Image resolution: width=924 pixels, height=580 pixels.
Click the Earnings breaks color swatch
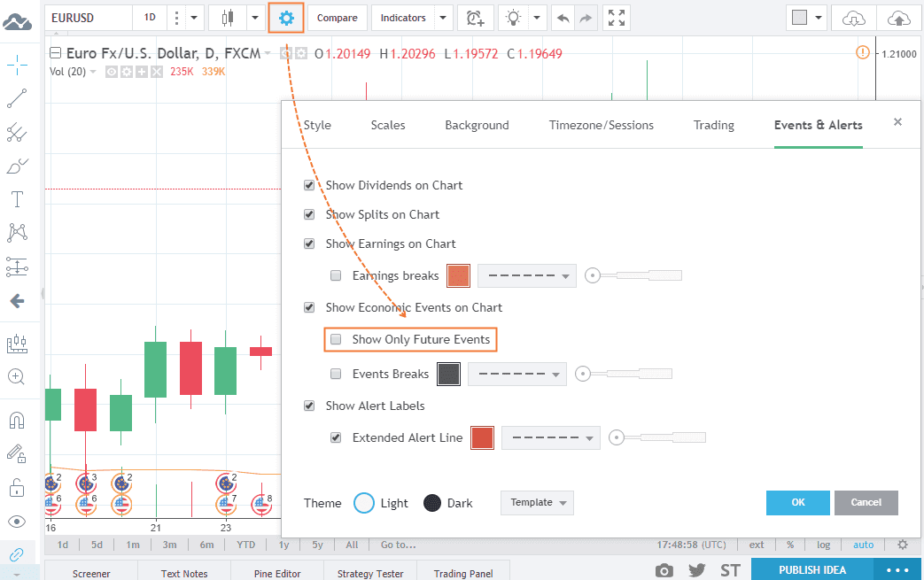[458, 275]
